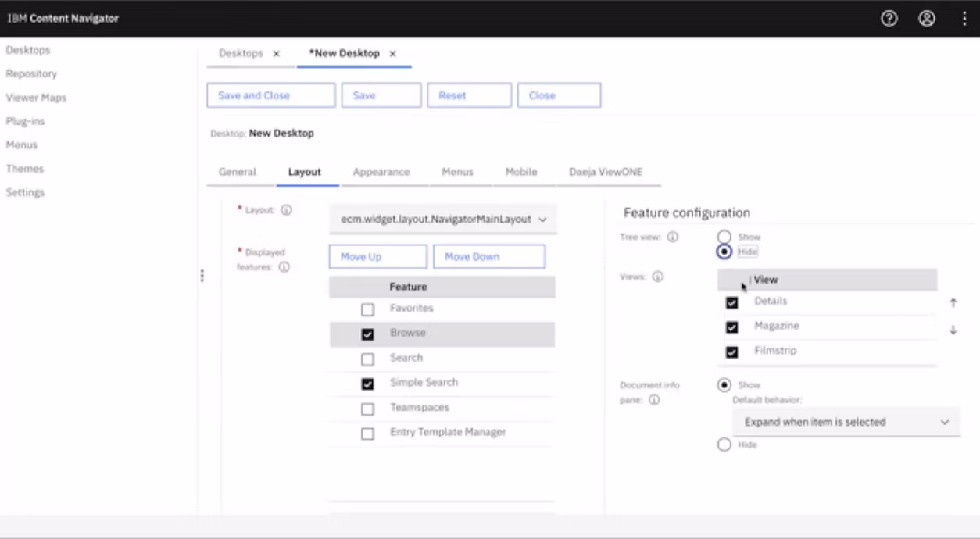
Task: Open Desktops in left sidebar
Action: 28,50
